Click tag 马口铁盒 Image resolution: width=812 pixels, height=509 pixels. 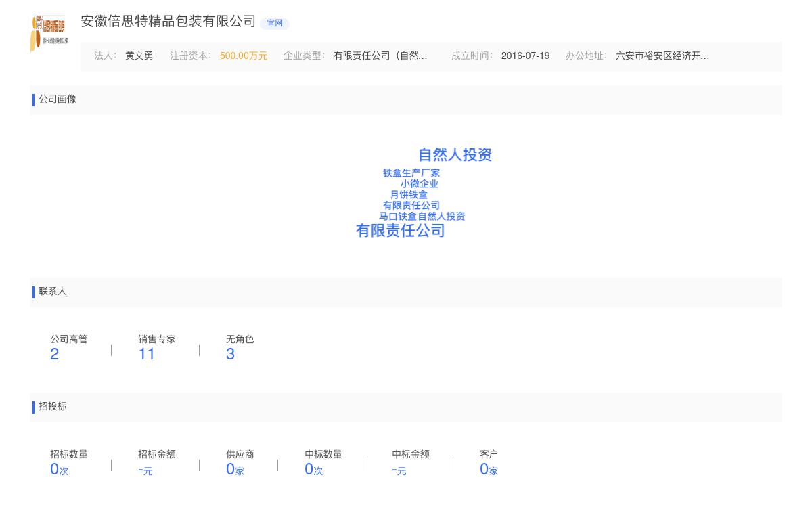pyautogui.click(x=398, y=217)
